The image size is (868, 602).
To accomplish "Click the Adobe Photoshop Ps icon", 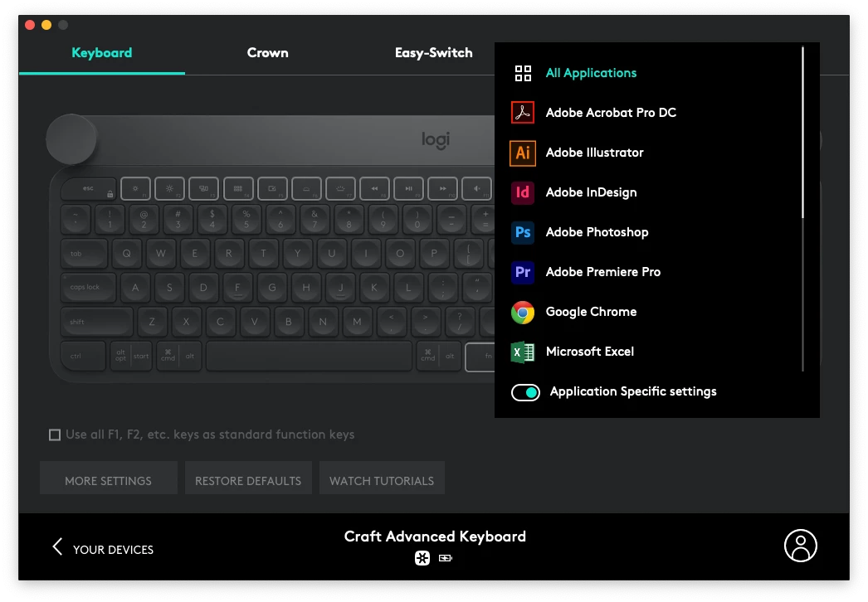I will click(x=523, y=232).
